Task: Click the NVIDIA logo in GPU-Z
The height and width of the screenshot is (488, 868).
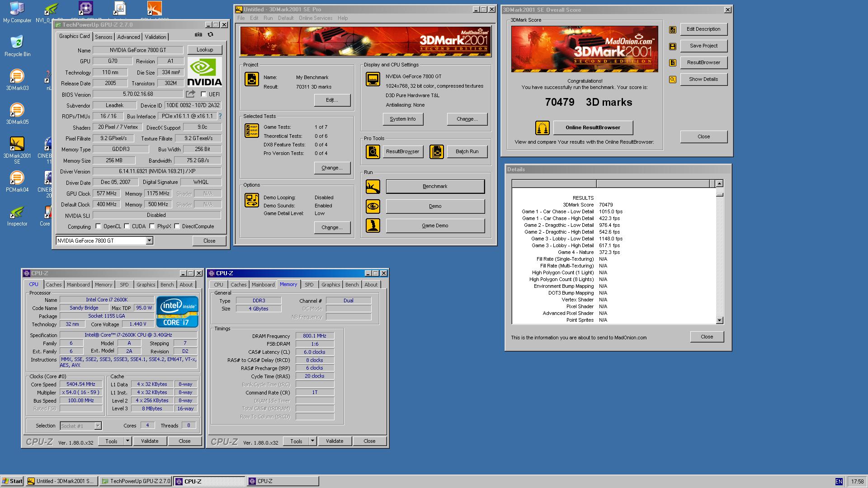Action: [204, 72]
